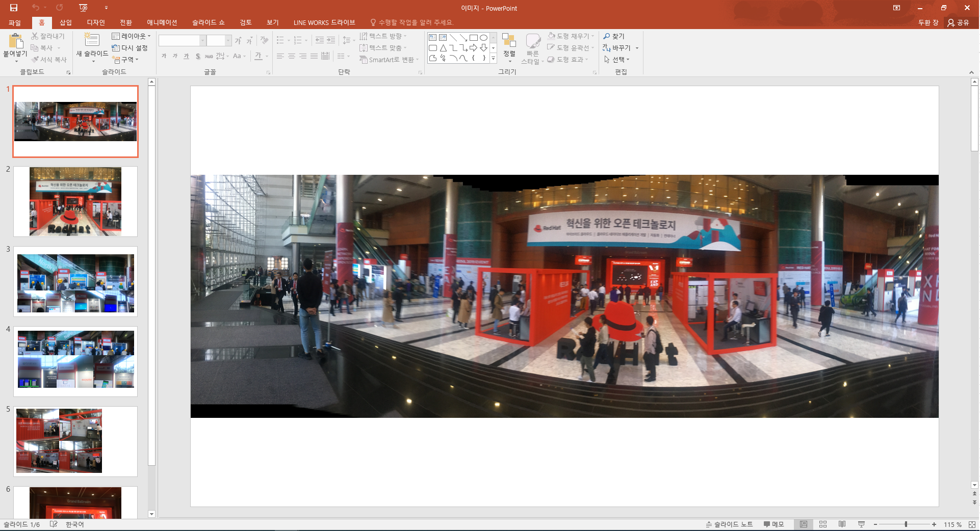This screenshot has width=980, height=531.
Task: Open the font name combo box
Action: click(x=182, y=40)
